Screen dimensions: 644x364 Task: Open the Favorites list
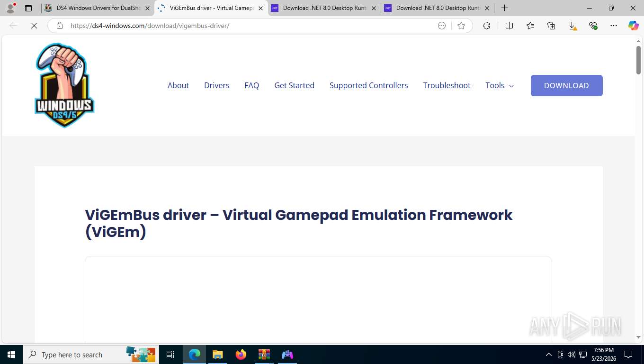tap(530, 26)
